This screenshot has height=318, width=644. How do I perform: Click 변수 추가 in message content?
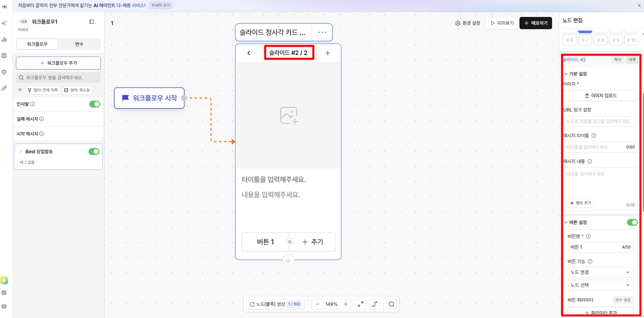tap(581, 203)
